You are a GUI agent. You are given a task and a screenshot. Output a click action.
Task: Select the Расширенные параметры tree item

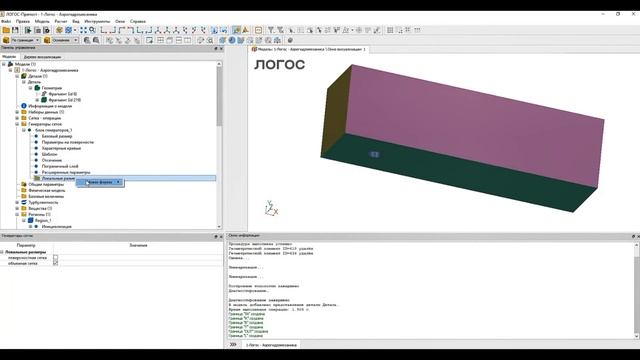click(66, 172)
